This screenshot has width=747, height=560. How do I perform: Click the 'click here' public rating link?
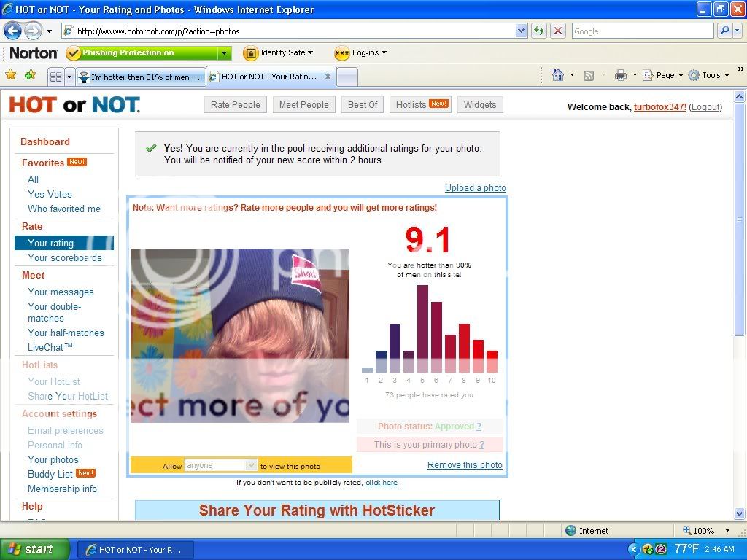381,483
